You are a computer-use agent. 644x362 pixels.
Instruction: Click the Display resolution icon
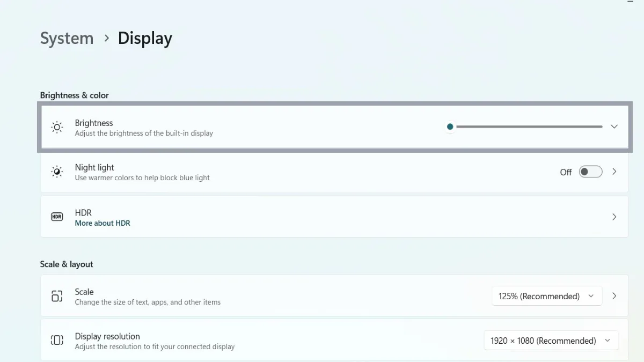pyautogui.click(x=57, y=340)
